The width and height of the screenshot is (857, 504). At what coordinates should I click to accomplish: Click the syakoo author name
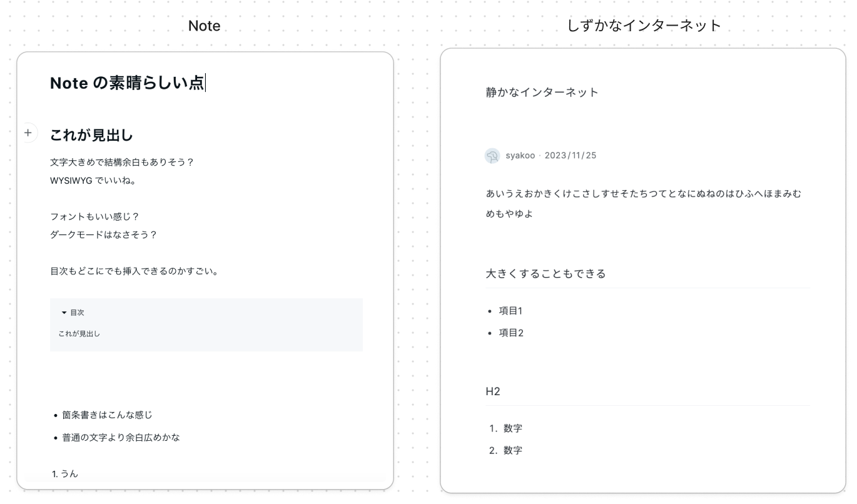pyautogui.click(x=520, y=156)
